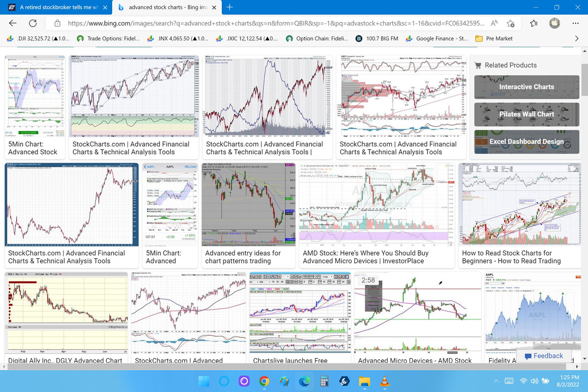Open the Paint app on taskbar
588x392 pixels.
tap(284, 381)
